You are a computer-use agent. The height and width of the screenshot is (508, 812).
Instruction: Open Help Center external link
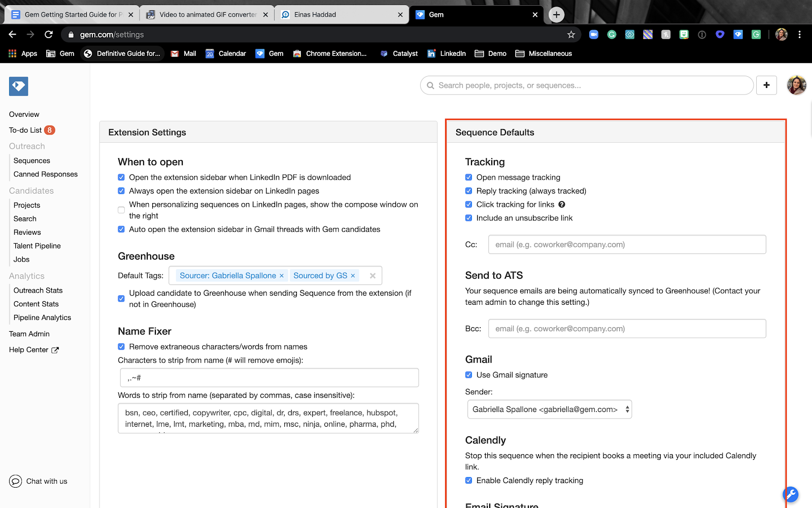[x=34, y=350]
